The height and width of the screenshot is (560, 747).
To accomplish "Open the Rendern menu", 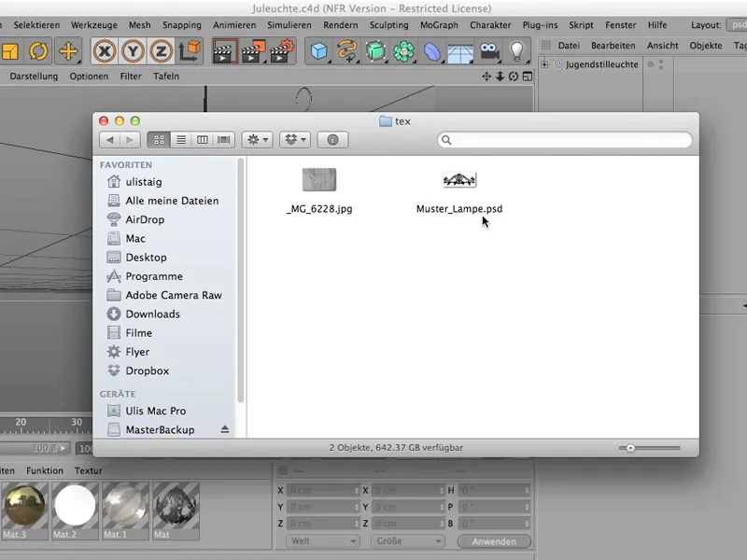I will [340, 25].
